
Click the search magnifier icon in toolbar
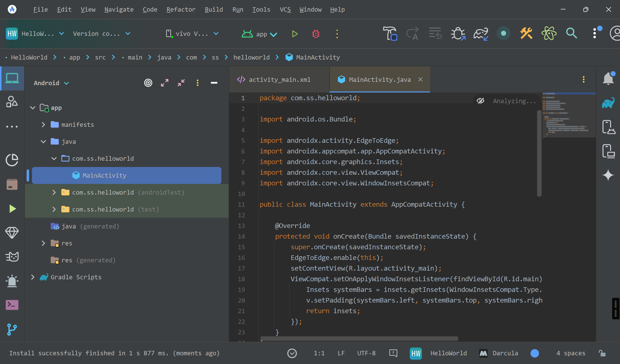[x=571, y=33]
